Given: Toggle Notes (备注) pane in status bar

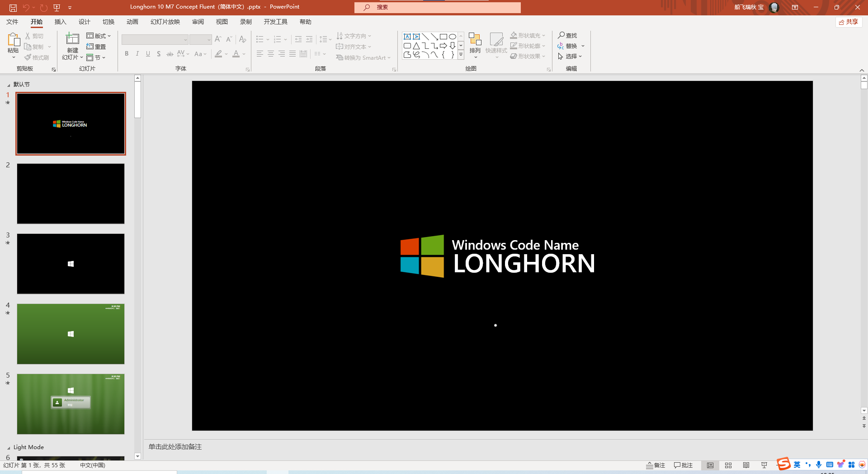Looking at the screenshot, I should coord(656,465).
